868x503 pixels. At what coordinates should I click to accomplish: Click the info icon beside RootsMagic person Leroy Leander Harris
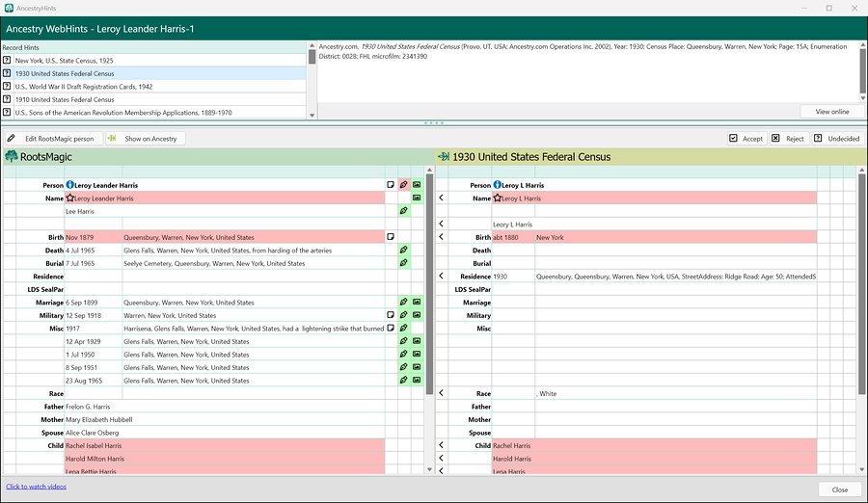[x=69, y=185]
